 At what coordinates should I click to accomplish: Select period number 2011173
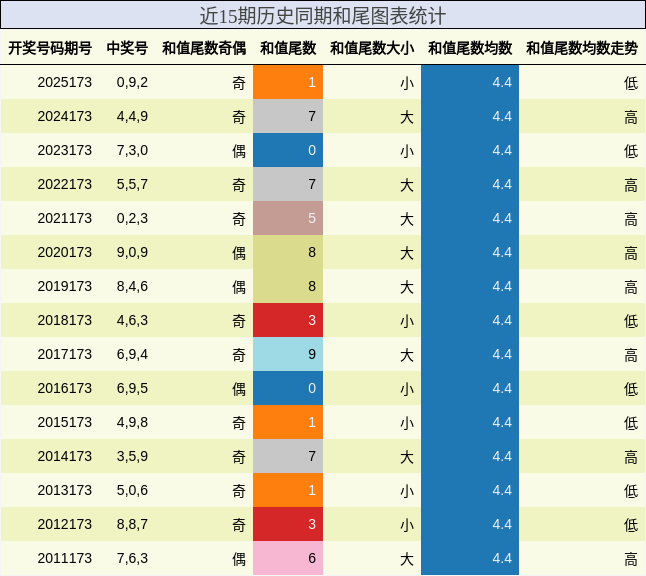point(65,558)
